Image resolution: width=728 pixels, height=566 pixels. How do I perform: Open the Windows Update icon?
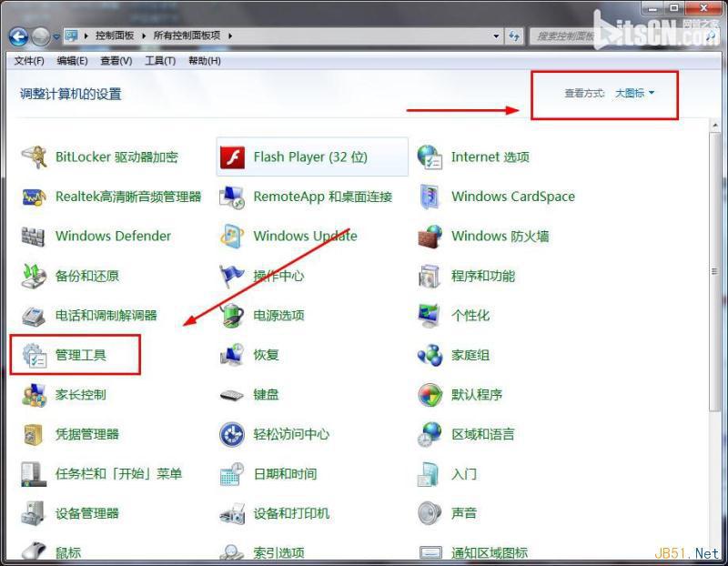[232, 236]
